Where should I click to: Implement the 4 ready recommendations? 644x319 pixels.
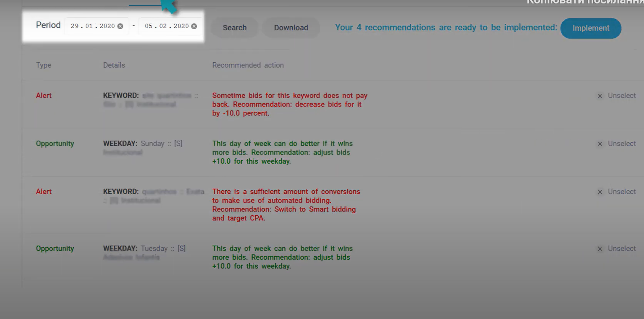point(591,28)
